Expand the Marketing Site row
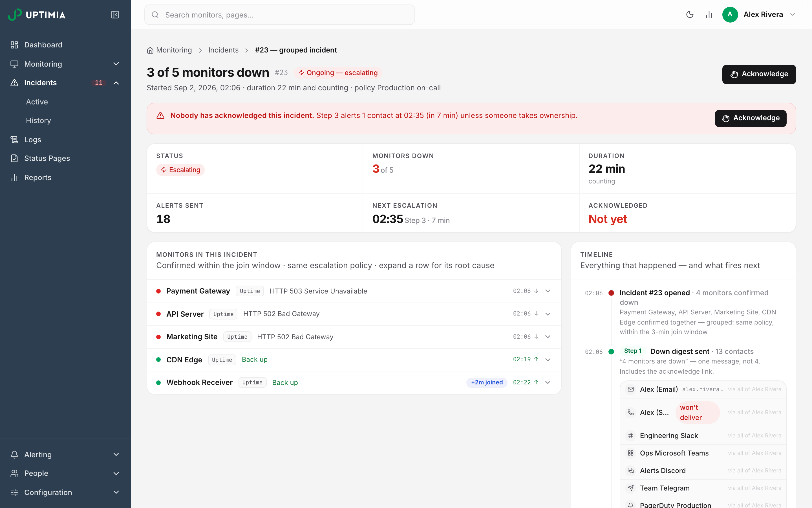812x508 pixels. pyautogui.click(x=548, y=337)
